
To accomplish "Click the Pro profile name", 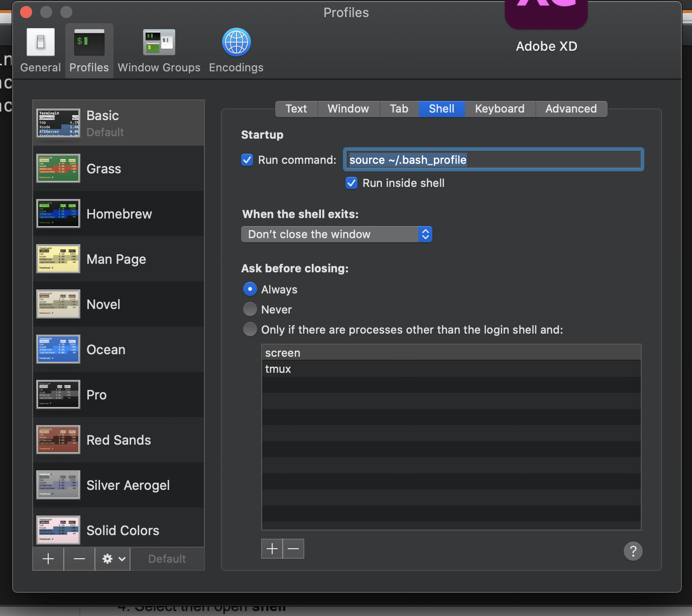I will (x=96, y=395).
